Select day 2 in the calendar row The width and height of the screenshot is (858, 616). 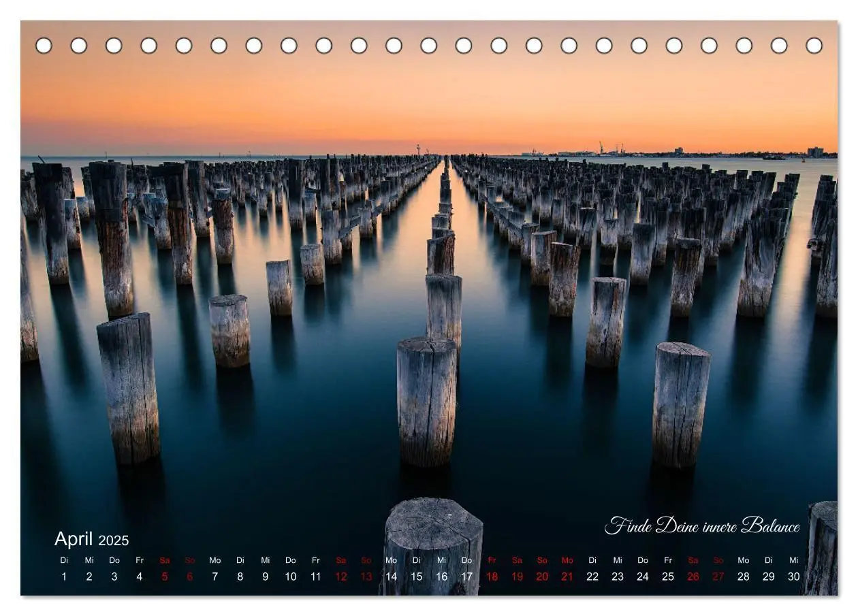pos(89,577)
